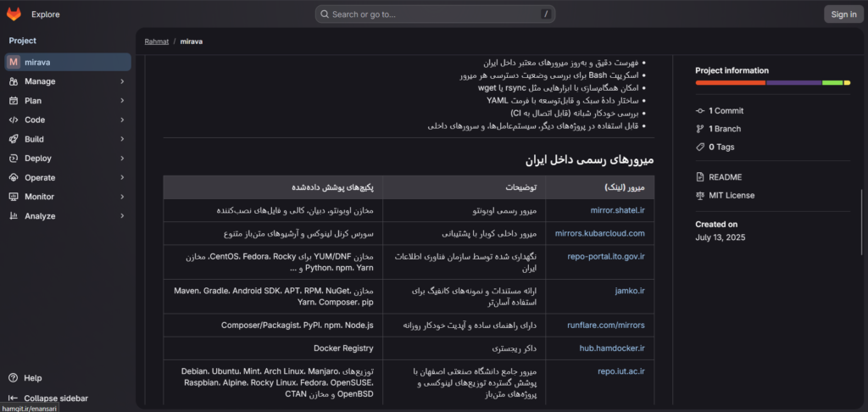Expand the Build section chevron
Viewport: 868px width, 412px height.
[x=122, y=139]
